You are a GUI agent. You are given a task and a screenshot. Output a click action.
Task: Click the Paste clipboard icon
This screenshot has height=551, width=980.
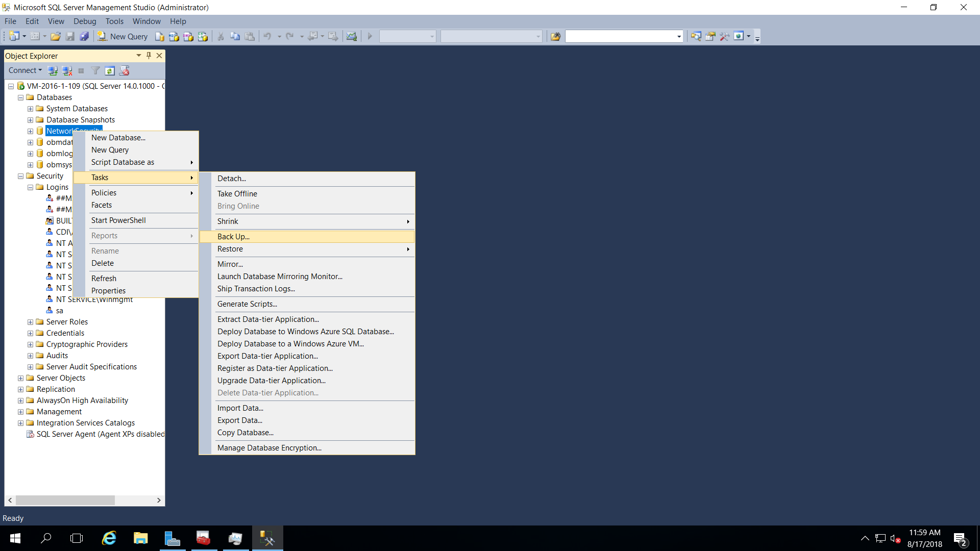pos(250,36)
